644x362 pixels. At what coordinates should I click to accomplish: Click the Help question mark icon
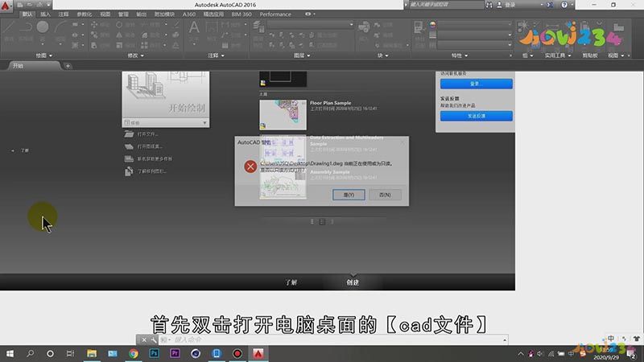point(564,5)
